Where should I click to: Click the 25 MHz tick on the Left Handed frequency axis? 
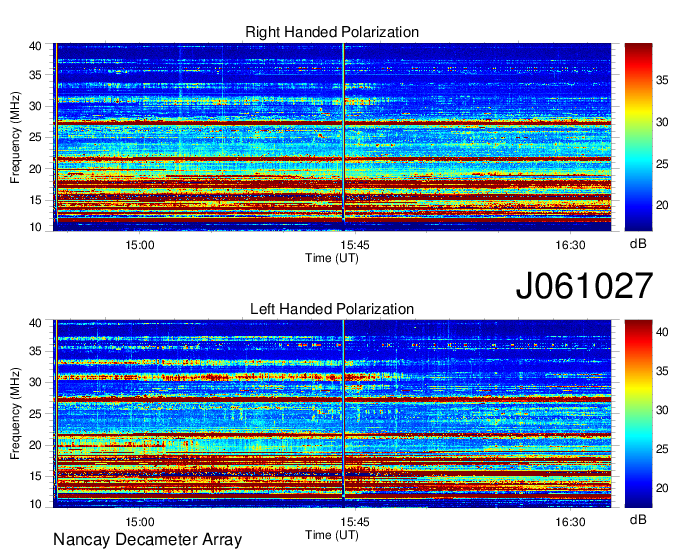pos(35,414)
